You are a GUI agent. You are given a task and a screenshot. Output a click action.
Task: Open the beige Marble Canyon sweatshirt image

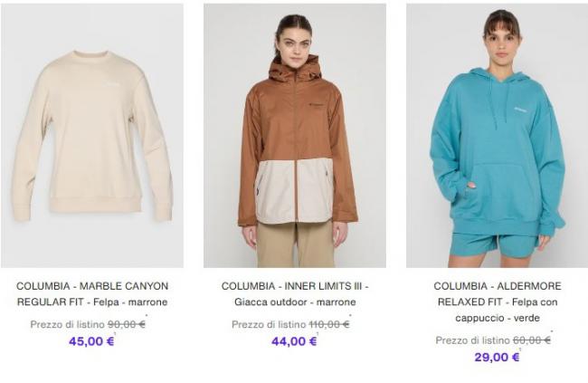pos(92,136)
